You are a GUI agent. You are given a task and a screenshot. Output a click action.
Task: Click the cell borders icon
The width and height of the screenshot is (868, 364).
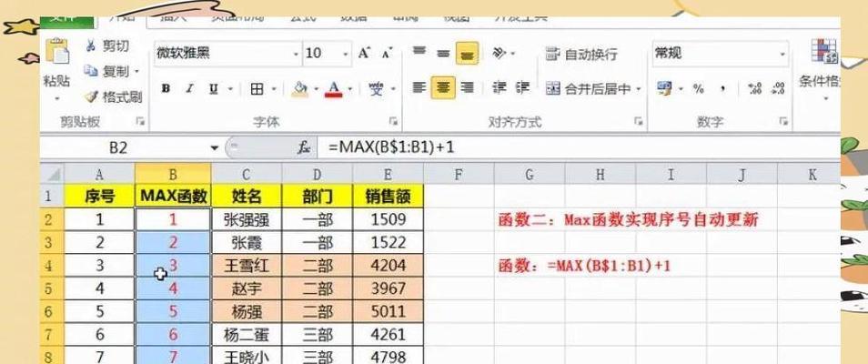257,88
